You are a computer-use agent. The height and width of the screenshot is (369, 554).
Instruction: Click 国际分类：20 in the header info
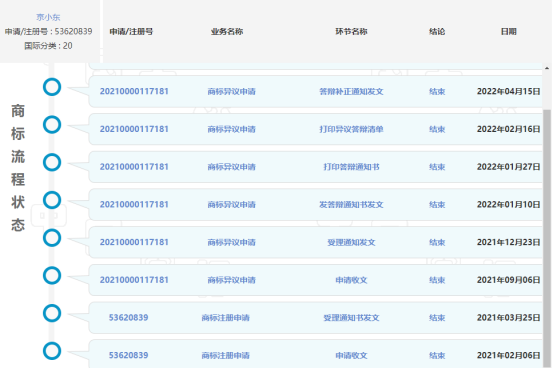pos(48,46)
